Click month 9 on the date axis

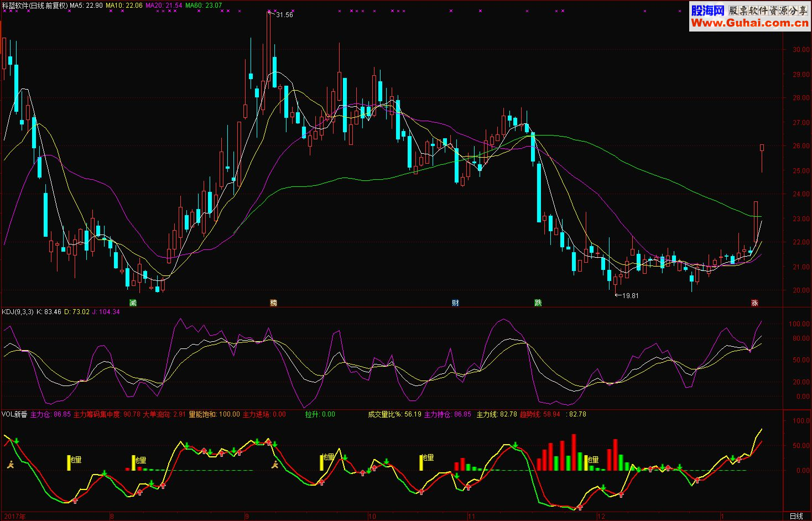pos(248,517)
